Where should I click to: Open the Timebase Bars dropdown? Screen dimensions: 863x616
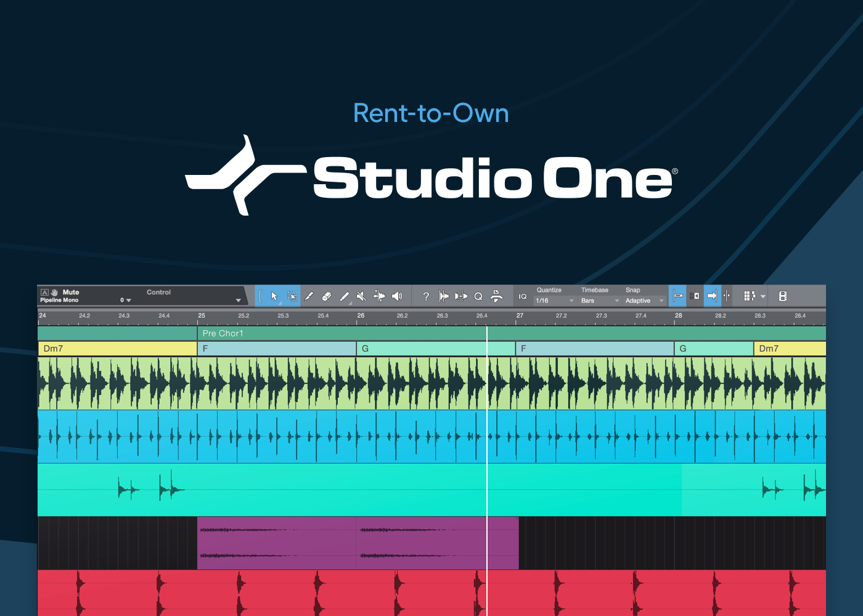[600, 301]
